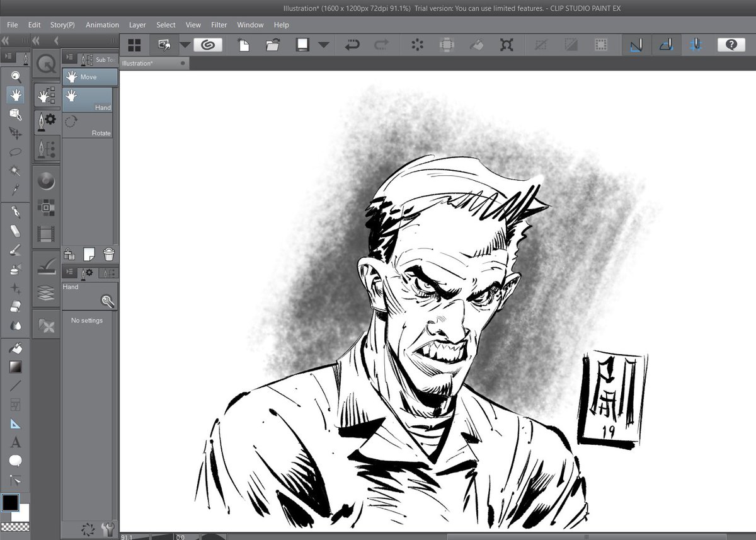Viewport: 756px width, 540px height.
Task: Select the Balloon tool
Action: 16,461
